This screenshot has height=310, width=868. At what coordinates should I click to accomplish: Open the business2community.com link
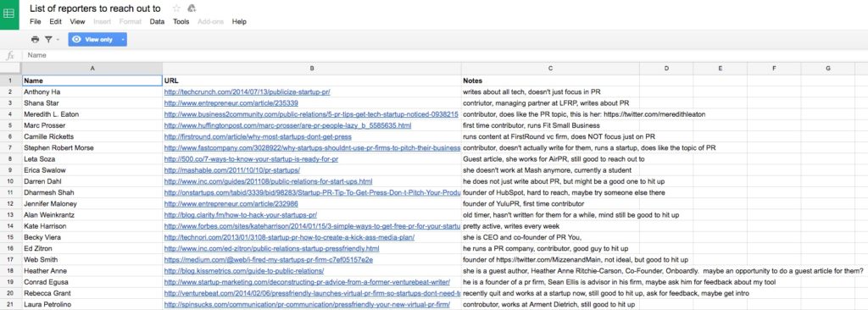coord(311,114)
